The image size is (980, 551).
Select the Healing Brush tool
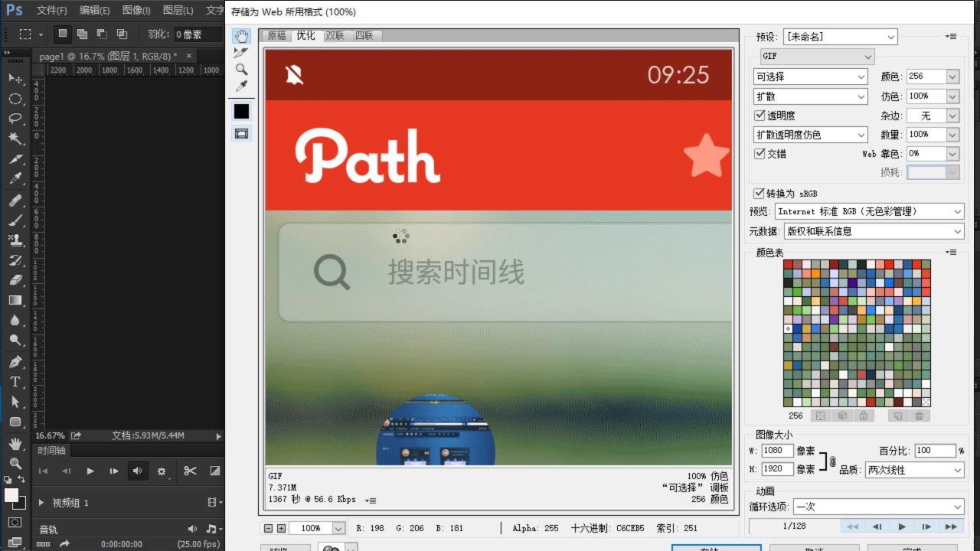[x=15, y=200]
